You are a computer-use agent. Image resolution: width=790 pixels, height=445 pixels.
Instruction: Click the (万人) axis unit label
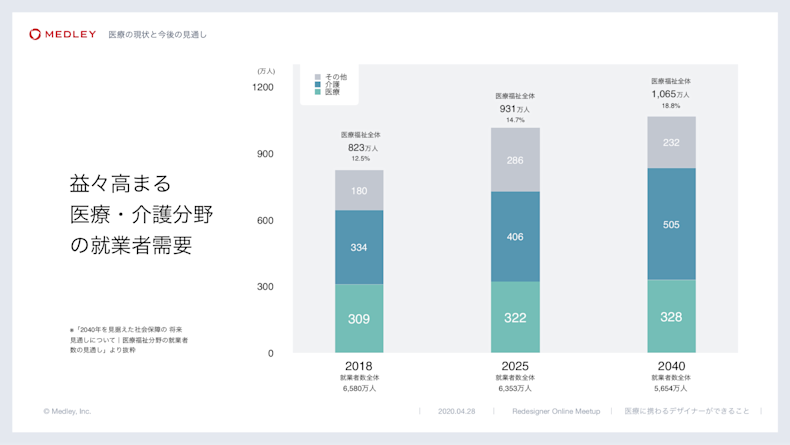pos(266,72)
